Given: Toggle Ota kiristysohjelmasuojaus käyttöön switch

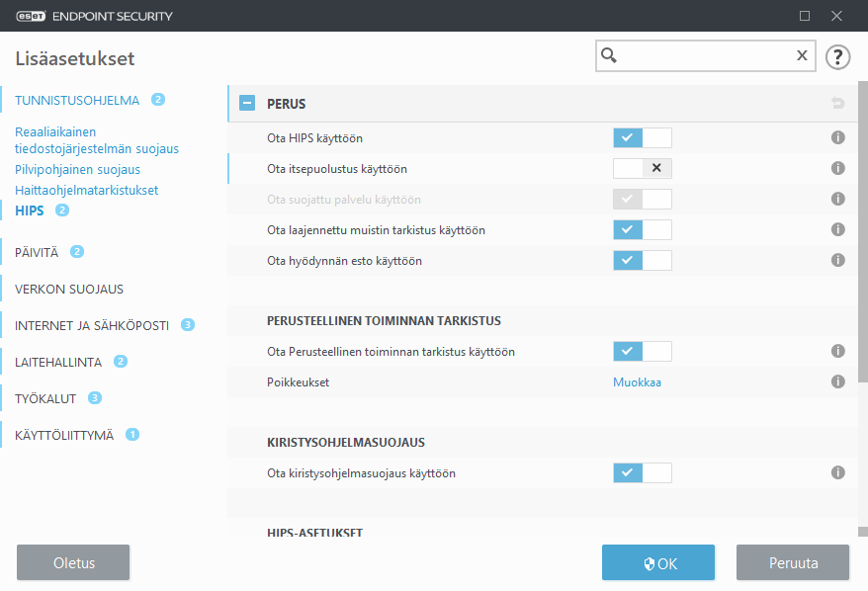Looking at the screenshot, I should click(x=643, y=473).
